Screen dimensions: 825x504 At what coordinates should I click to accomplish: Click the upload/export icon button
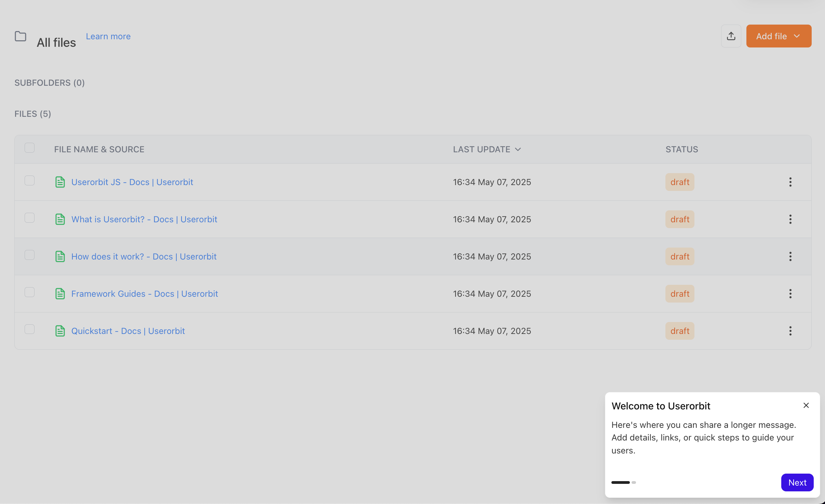click(x=731, y=36)
